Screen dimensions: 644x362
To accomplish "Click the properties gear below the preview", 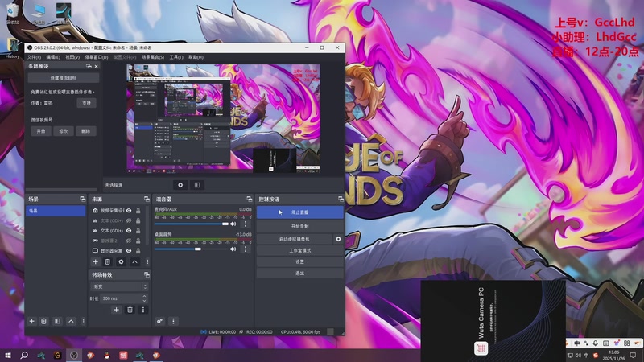I will [180, 185].
